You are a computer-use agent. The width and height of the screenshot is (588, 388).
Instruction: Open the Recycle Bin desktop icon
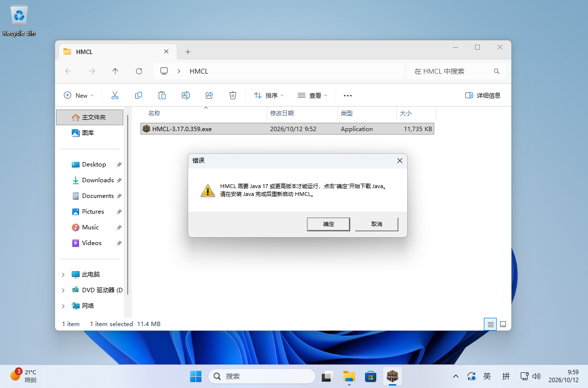19,21
